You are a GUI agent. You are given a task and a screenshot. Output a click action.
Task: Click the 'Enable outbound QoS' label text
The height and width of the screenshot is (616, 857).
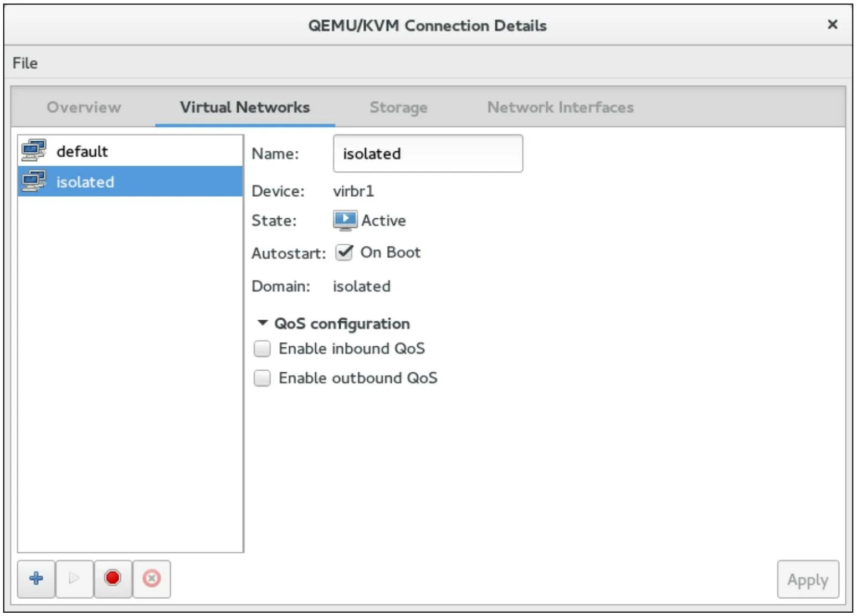click(358, 378)
